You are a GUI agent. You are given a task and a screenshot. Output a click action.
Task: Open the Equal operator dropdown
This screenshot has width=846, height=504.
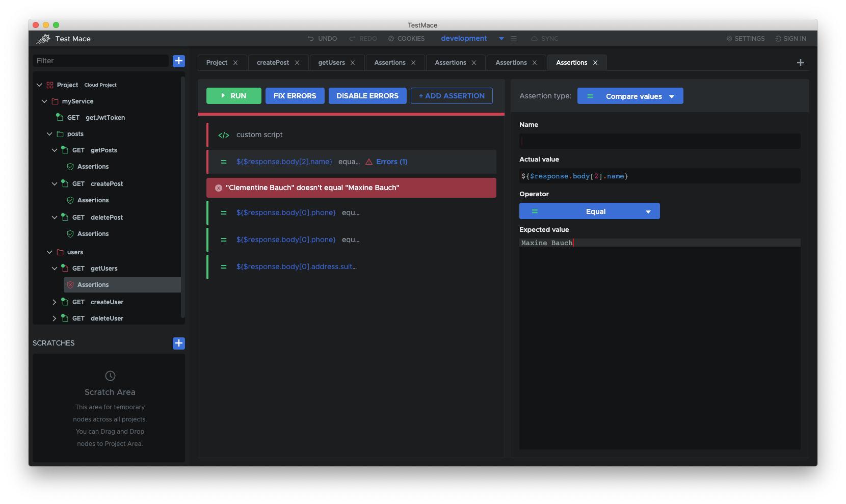click(590, 211)
